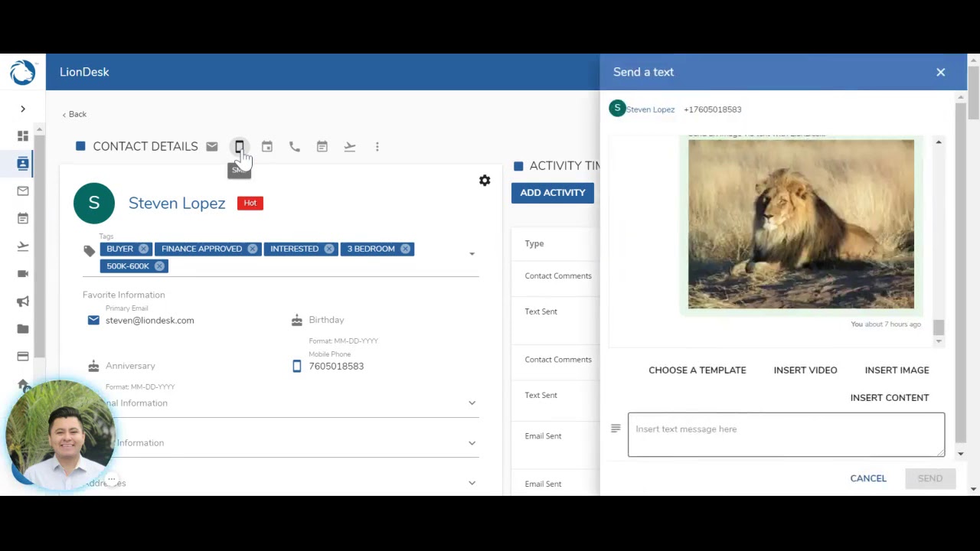Expand the Addresses section chevron

[472, 483]
